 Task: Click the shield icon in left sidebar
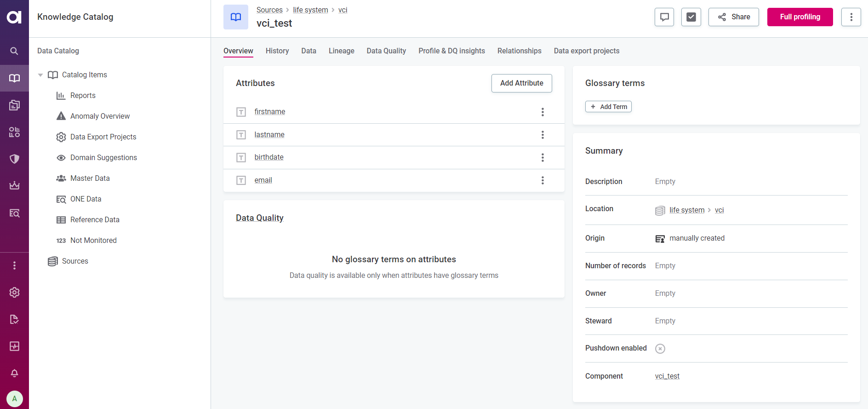tap(14, 159)
